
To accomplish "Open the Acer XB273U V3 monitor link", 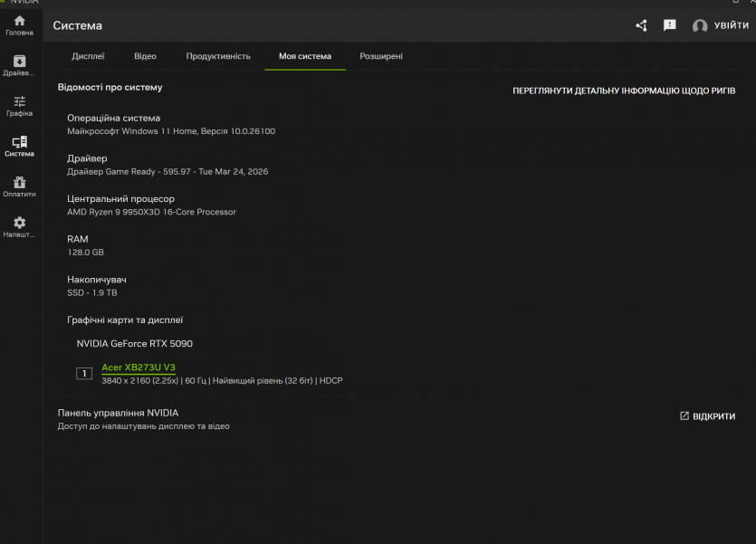I will click(x=139, y=367).
